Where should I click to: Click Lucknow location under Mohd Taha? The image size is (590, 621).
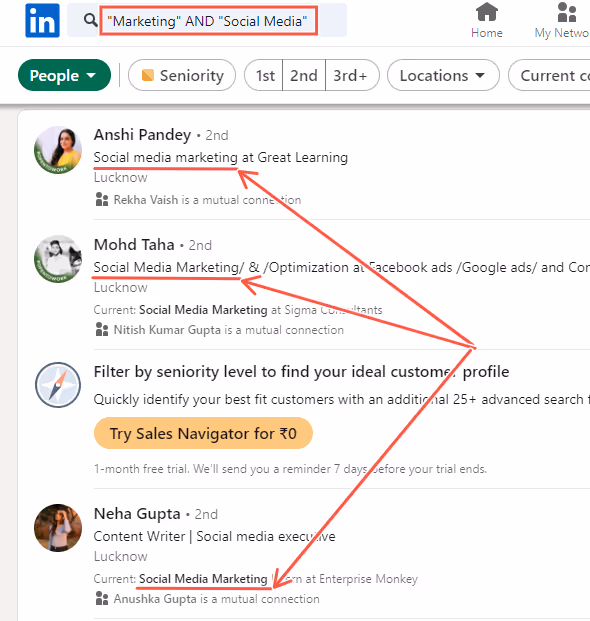120,288
